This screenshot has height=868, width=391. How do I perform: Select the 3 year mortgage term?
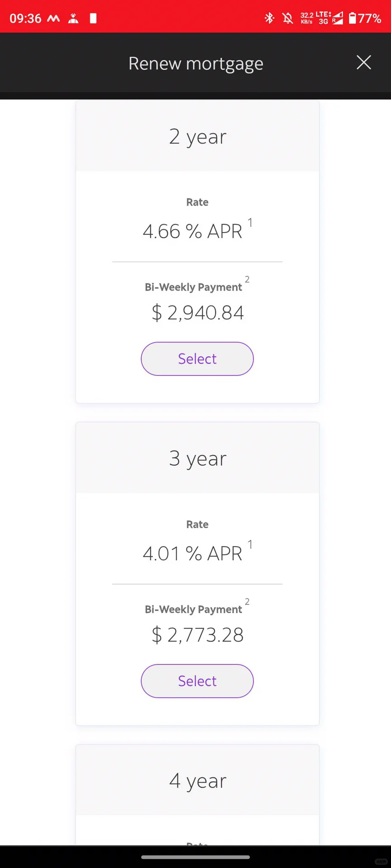click(x=197, y=681)
